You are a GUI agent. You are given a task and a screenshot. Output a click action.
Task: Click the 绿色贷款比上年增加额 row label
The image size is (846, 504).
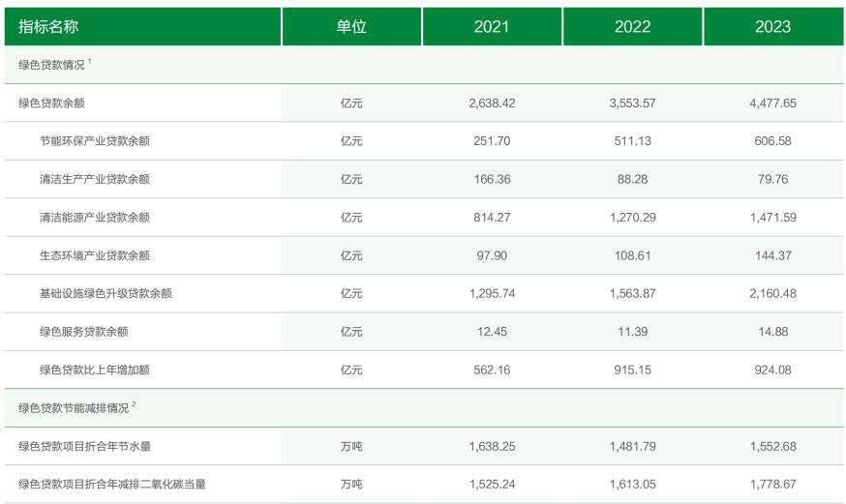tap(95, 370)
